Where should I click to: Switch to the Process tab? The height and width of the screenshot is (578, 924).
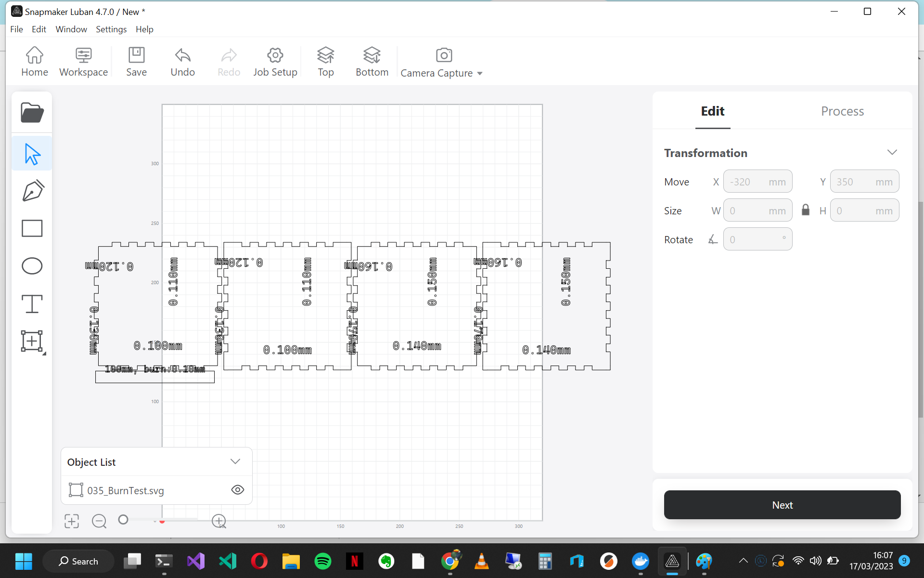842,111
